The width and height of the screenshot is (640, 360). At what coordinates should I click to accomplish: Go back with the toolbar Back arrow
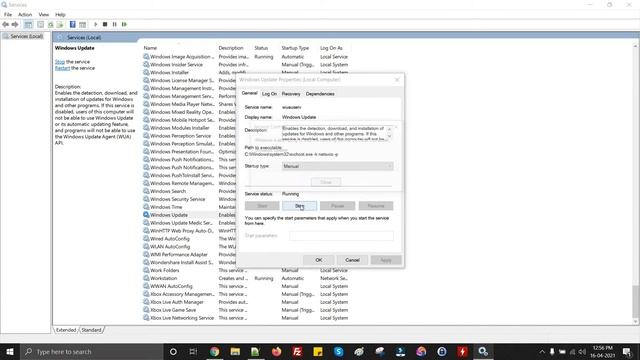click(5, 24)
